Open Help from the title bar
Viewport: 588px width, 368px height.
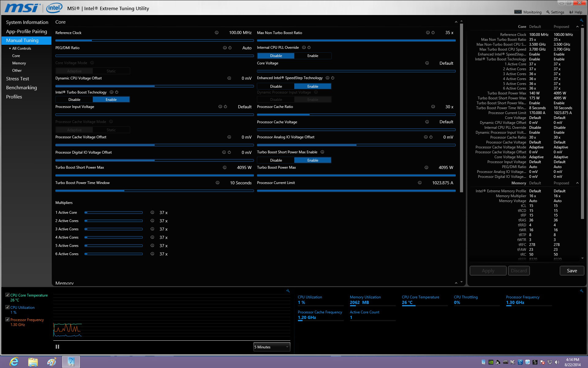(576, 12)
